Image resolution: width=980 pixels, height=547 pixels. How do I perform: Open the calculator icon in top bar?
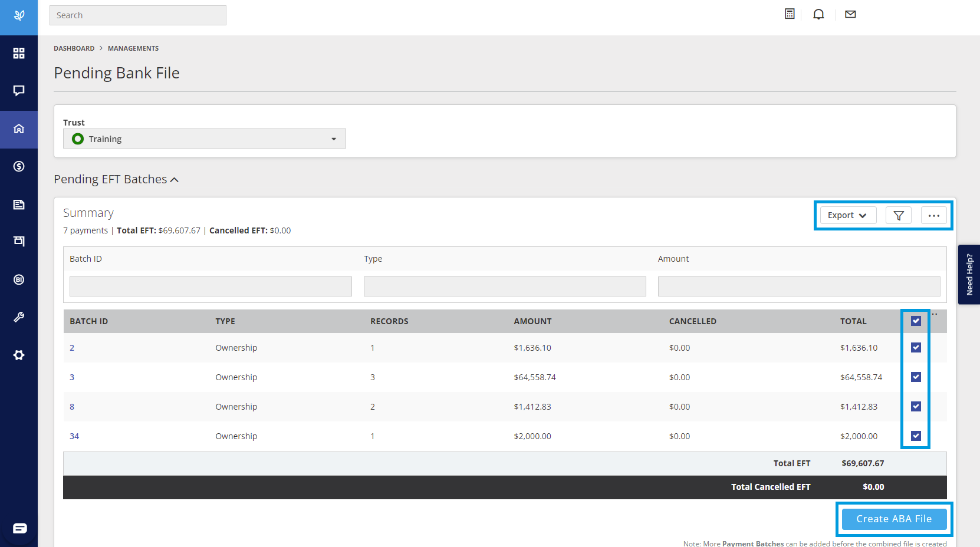790,14
